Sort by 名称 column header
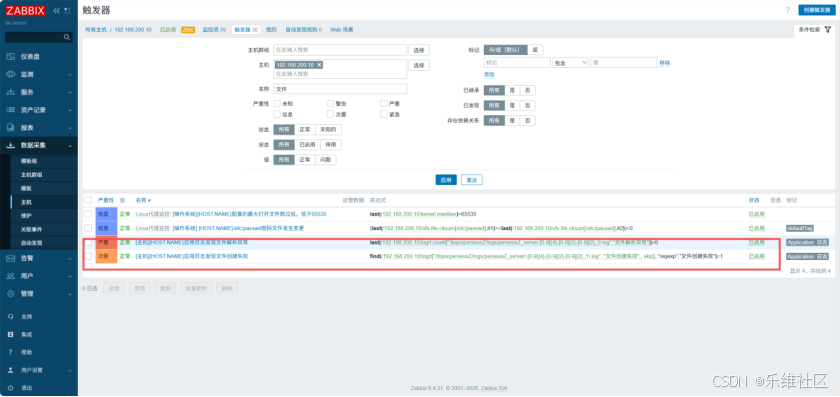Viewport: 840px width, 397px height. click(142, 200)
